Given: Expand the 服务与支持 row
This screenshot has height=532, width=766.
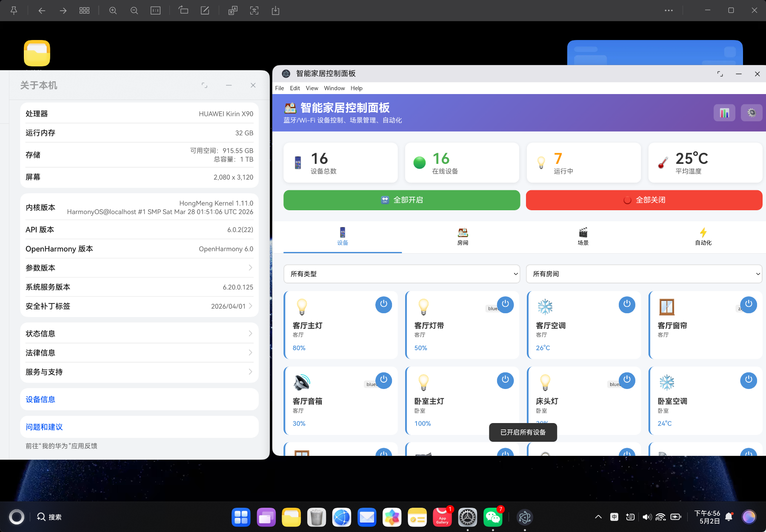Looking at the screenshot, I should point(139,372).
